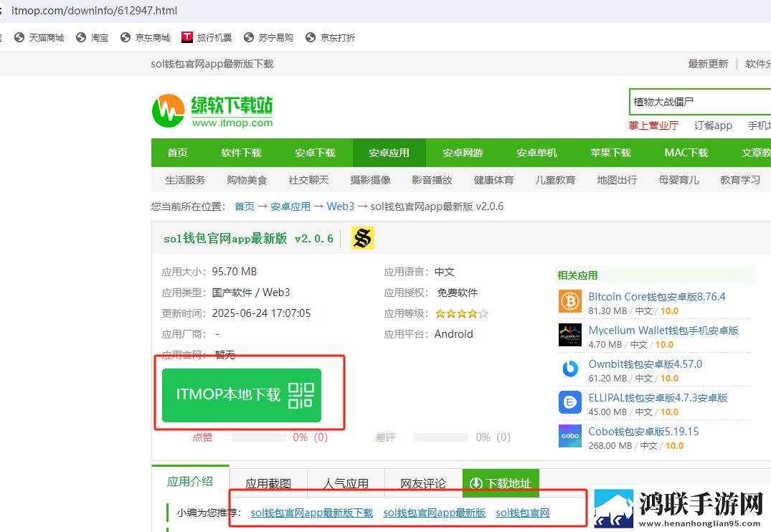Screen dimensions: 771x532
Task: Select the 母婴育儿 subcategory
Action: pos(679,180)
